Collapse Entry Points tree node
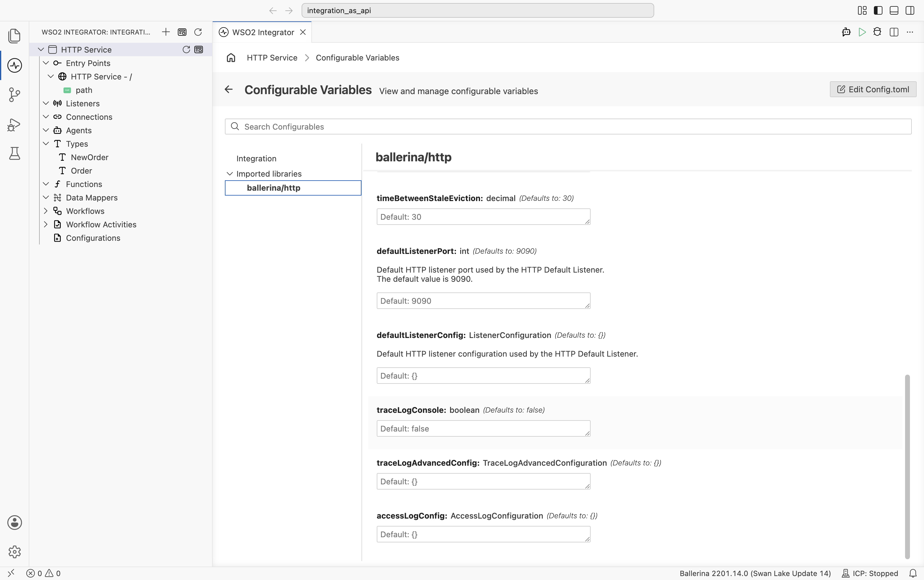The width and height of the screenshot is (924, 580). pyautogui.click(x=46, y=63)
